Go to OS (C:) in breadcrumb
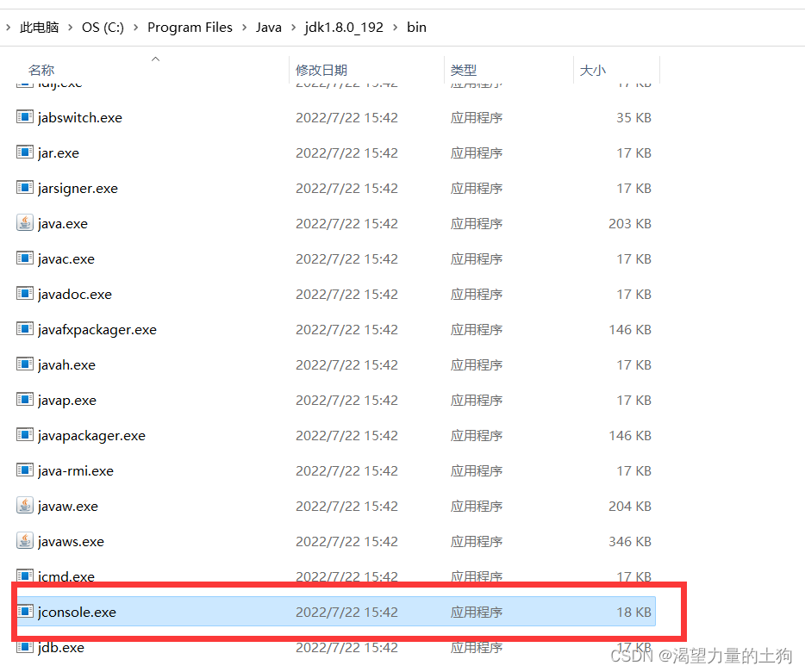This screenshot has height=672, width=805. click(x=103, y=28)
